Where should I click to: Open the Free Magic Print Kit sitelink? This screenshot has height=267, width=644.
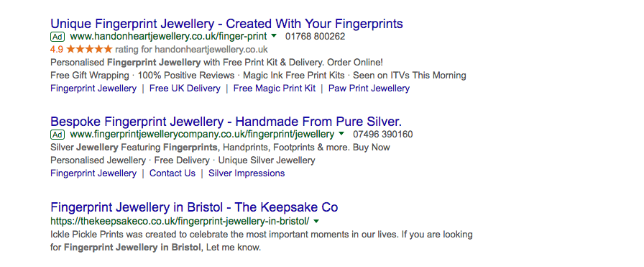coord(275,89)
